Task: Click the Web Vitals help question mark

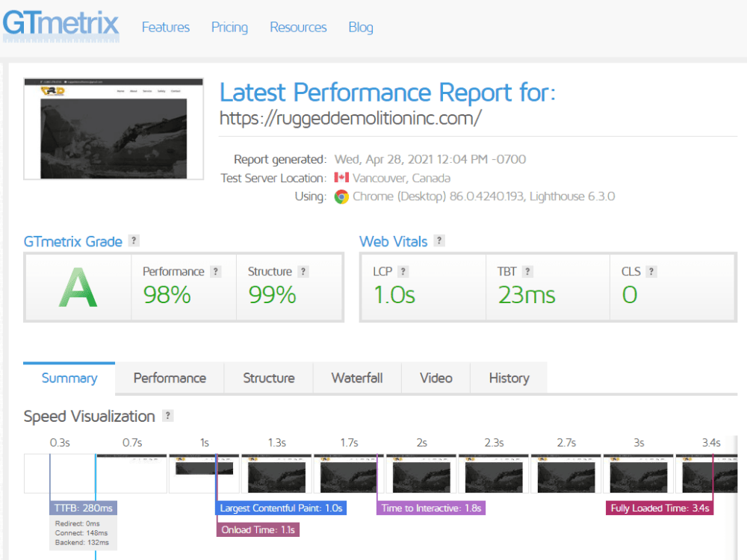Action: pos(439,241)
